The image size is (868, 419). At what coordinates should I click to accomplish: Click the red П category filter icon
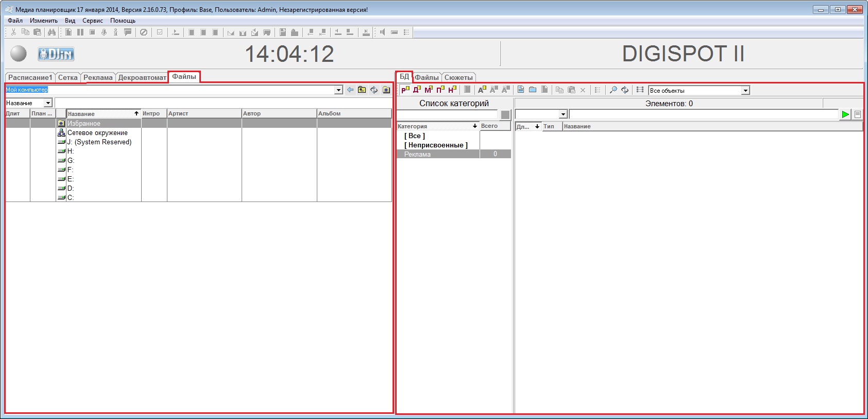click(440, 90)
